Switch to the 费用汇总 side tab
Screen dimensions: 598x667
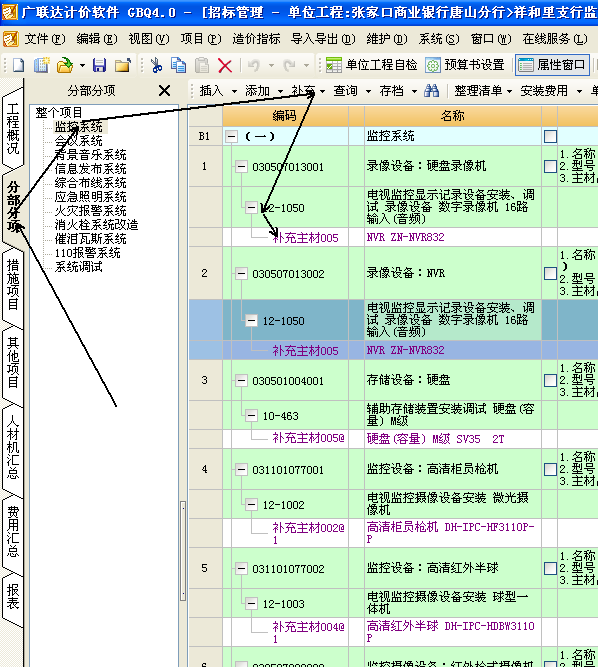13,531
